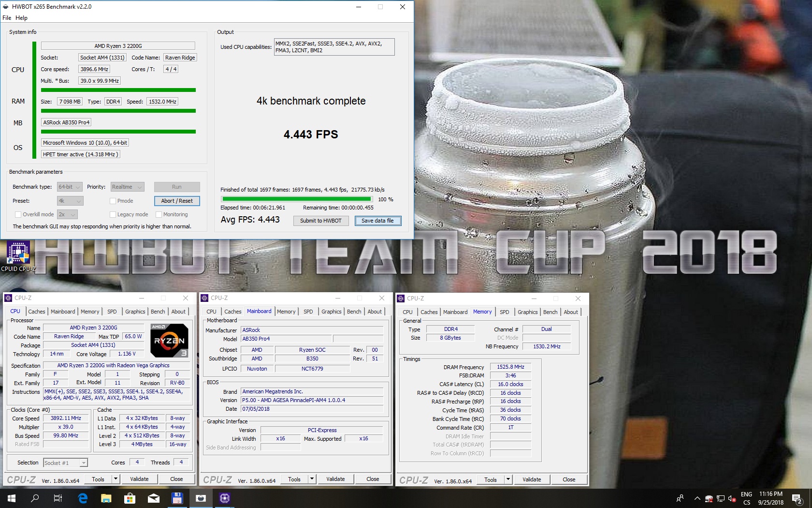
Task: Click the Abort / Reset button
Action: 177,201
